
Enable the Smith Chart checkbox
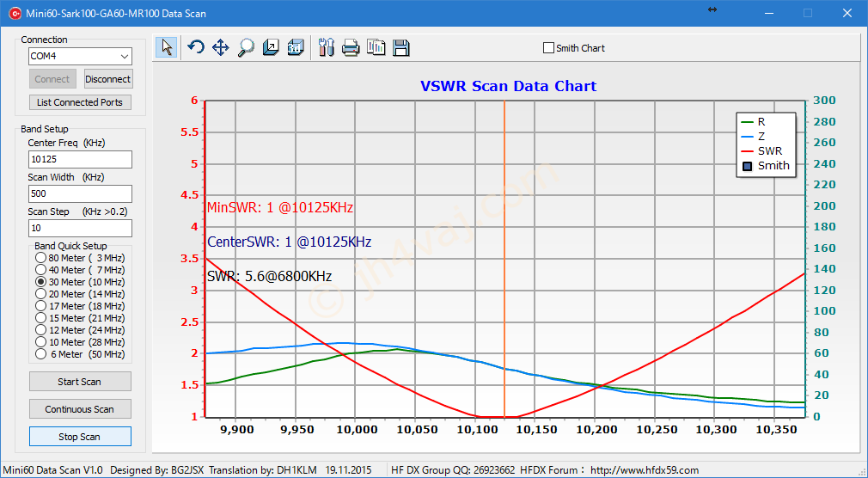[548, 48]
